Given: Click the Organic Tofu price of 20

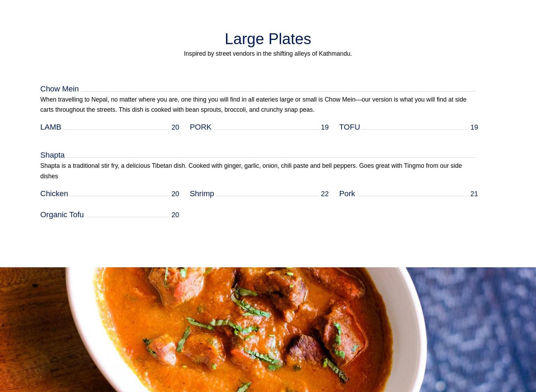Looking at the screenshot, I should click(175, 215).
